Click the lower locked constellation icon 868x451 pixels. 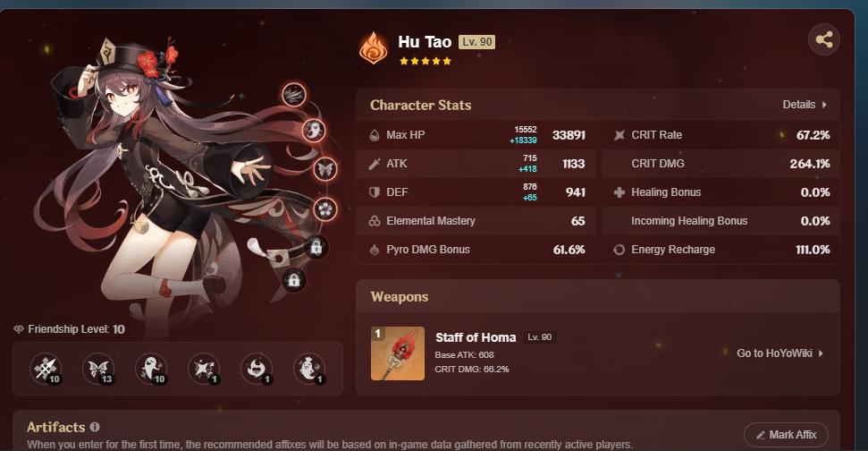(294, 280)
